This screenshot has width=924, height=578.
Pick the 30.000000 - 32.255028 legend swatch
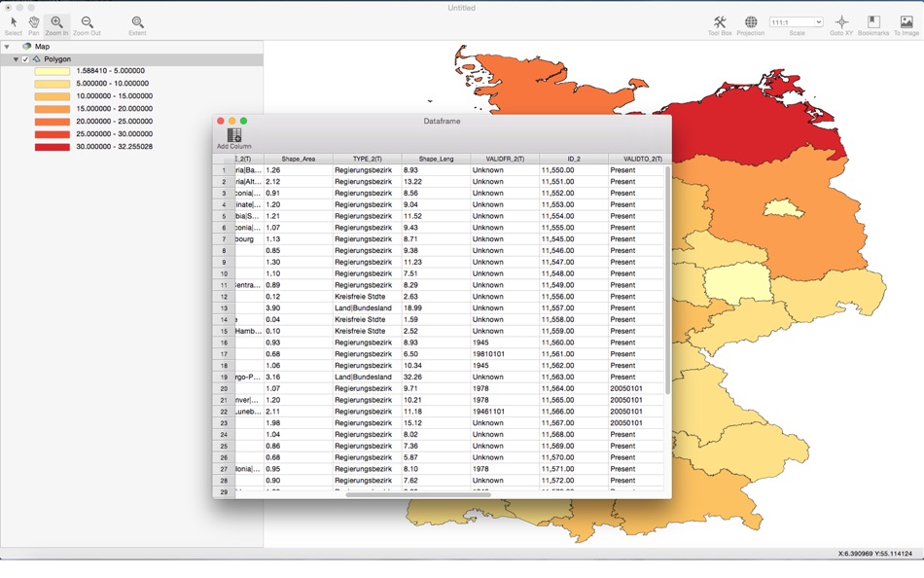click(x=52, y=147)
